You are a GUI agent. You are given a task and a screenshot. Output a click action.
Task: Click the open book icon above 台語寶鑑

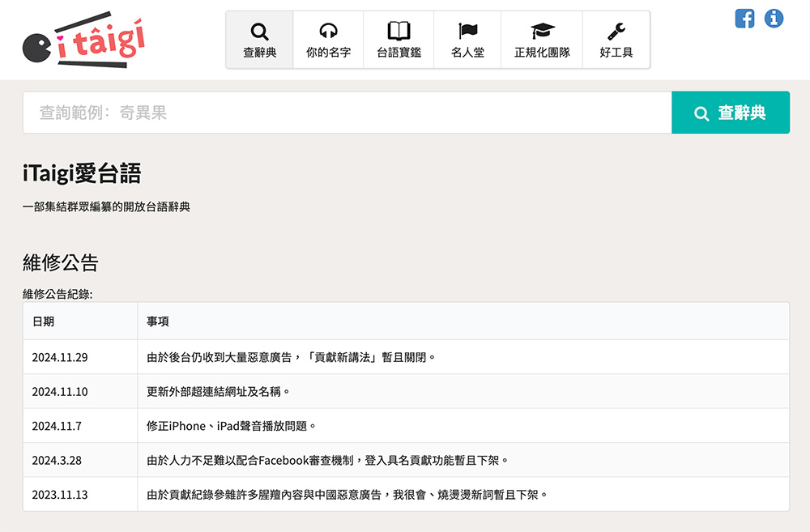point(399,31)
